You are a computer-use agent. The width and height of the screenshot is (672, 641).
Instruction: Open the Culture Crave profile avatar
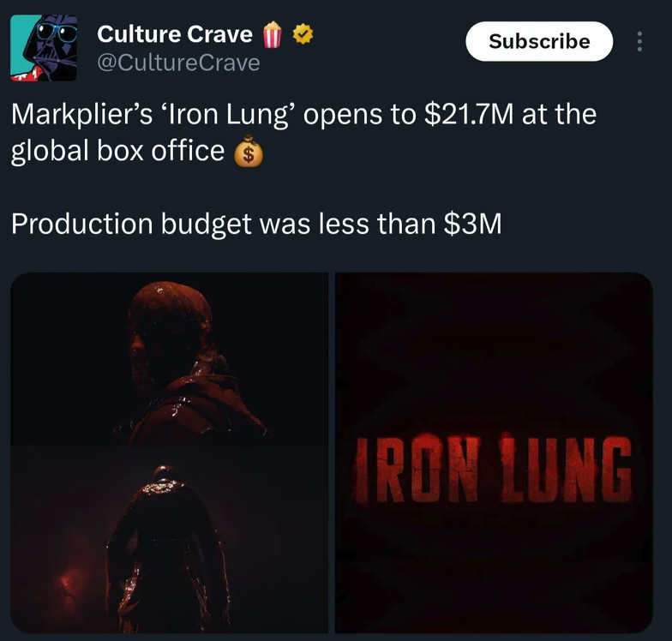click(44, 48)
